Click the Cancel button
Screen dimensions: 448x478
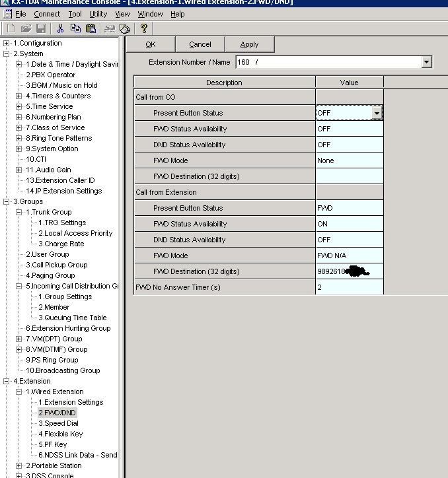(200, 44)
